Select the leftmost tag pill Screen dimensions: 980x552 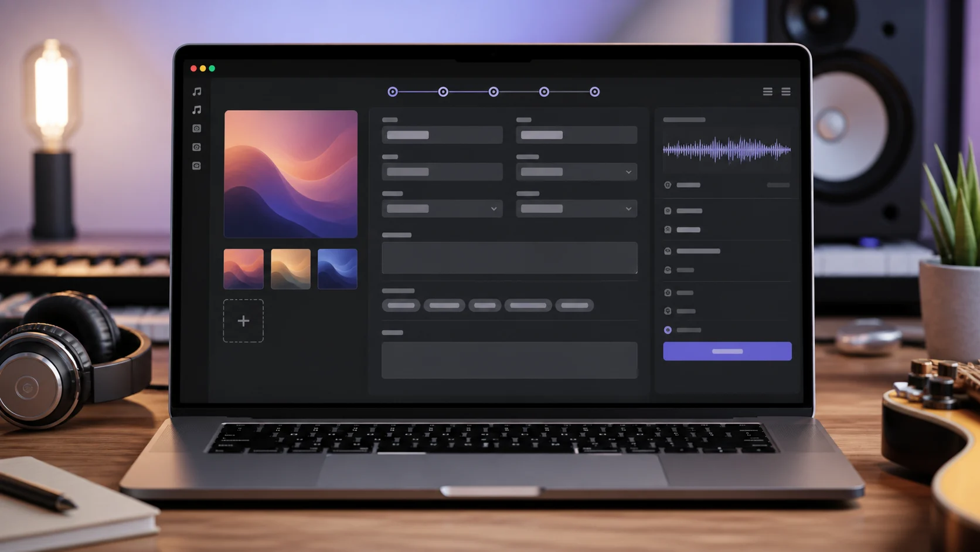point(401,305)
